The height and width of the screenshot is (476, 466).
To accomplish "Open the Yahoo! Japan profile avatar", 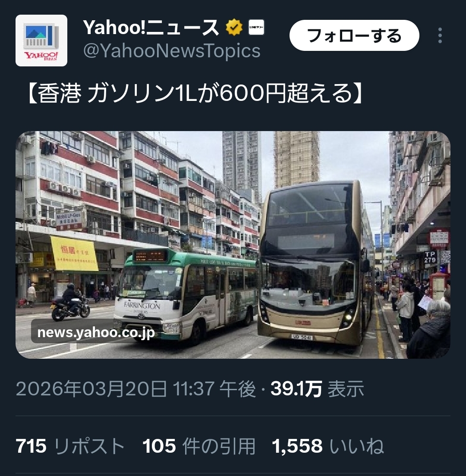I will click(41, 41).
